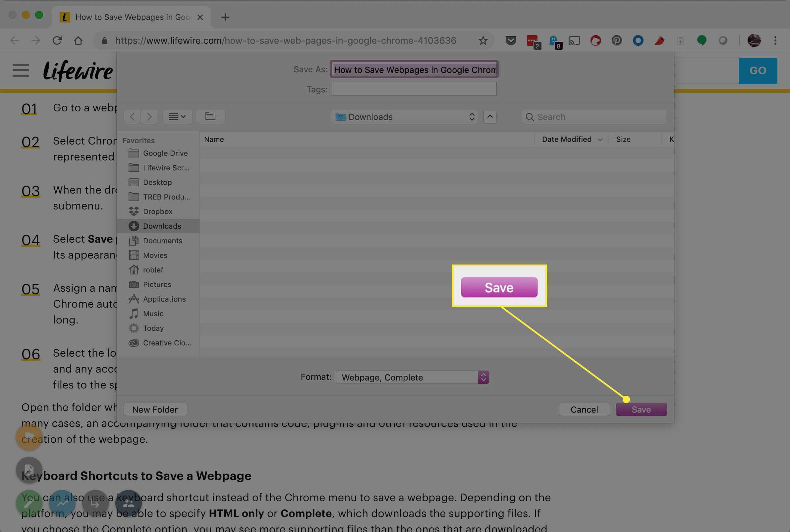Bookmark page with star icon
The width and height of the screenshot is (790, 532).
pos(483,41)
